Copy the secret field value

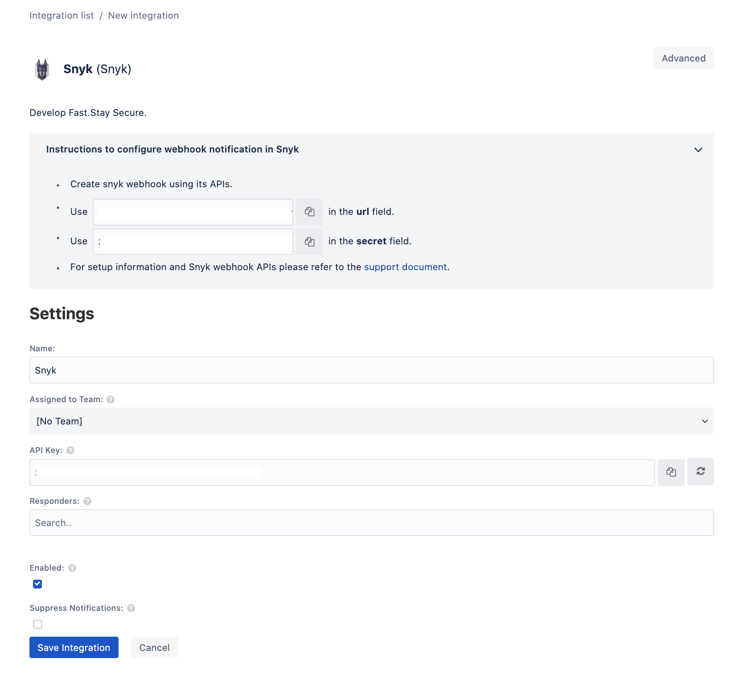(x=309, y=242)
